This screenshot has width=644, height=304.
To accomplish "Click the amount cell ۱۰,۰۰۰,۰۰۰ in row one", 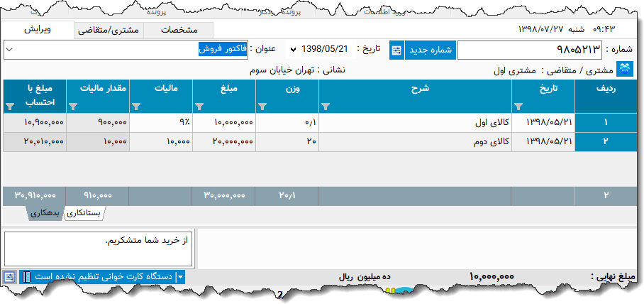I will tap(224, 122).
